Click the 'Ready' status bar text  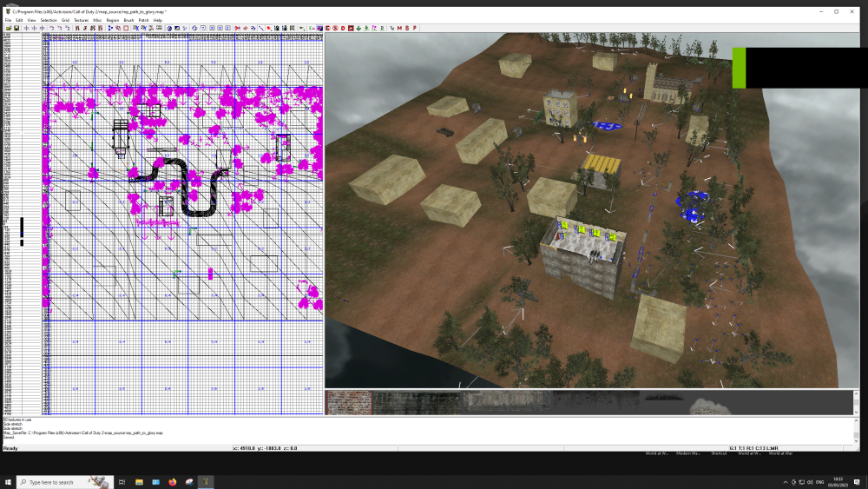(10, 448)
